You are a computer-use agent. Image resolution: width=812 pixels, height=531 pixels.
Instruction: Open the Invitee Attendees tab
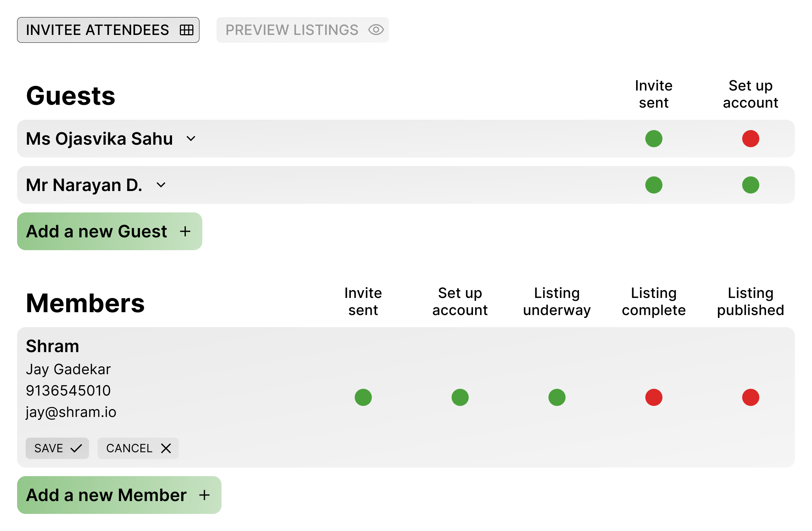coord(108,30)
